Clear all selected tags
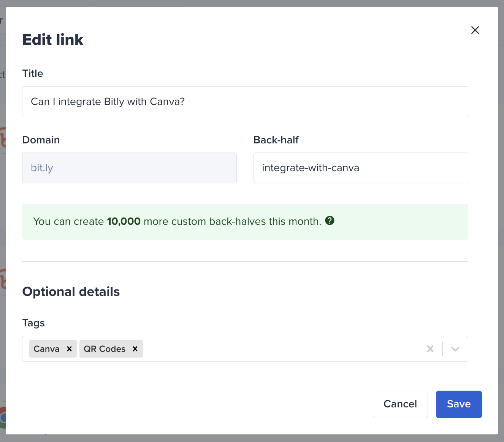 tap(430, 349)
